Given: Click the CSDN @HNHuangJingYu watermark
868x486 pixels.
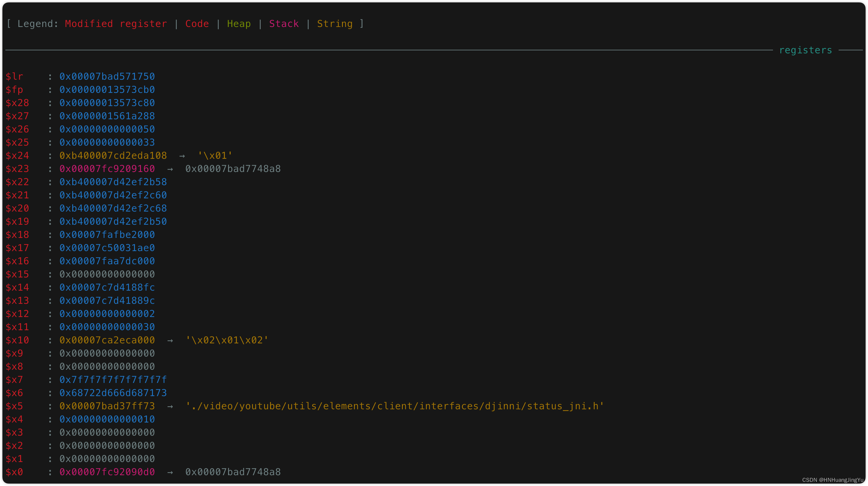Looking at the screenshot, I should pyautogui.click(x=832, y=480).
